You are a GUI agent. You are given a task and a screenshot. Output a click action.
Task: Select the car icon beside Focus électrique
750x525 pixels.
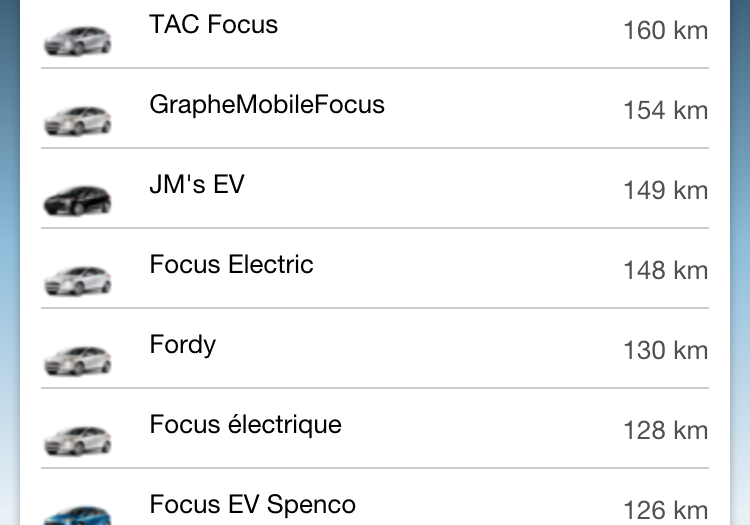pos(78,439)
